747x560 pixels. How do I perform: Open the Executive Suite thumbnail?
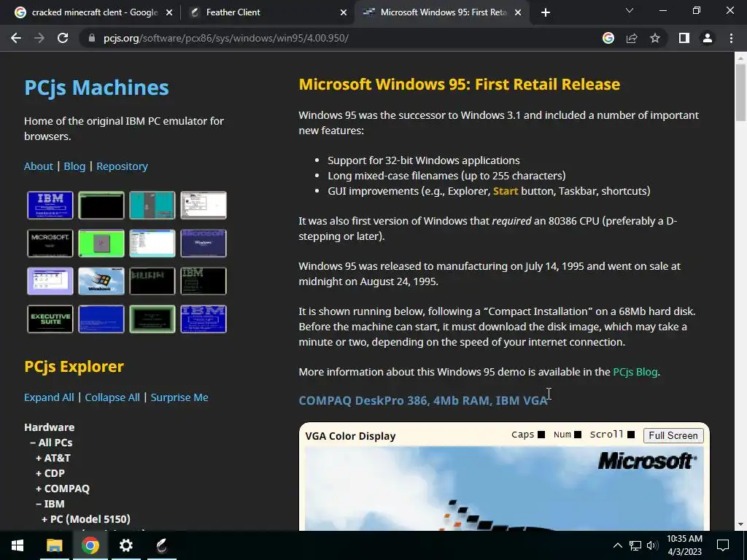pos(50,319)
